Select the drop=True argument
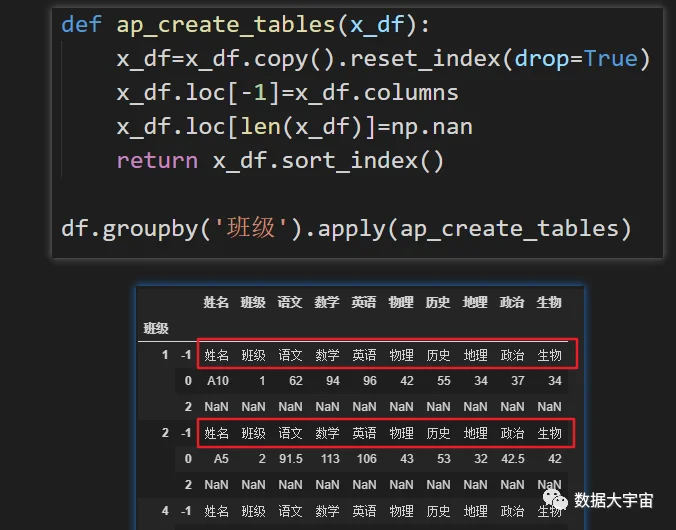The image size is (676, 530). tap(576, 58)
